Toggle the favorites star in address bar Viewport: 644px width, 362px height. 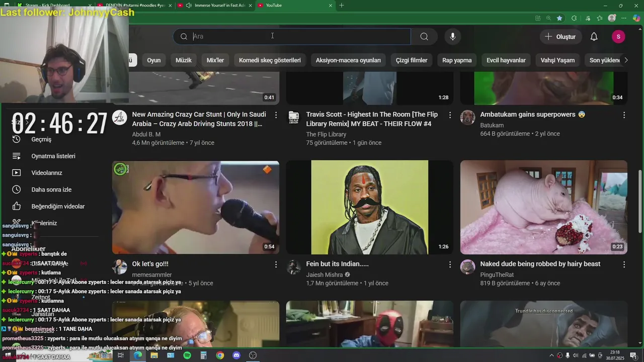559,18
